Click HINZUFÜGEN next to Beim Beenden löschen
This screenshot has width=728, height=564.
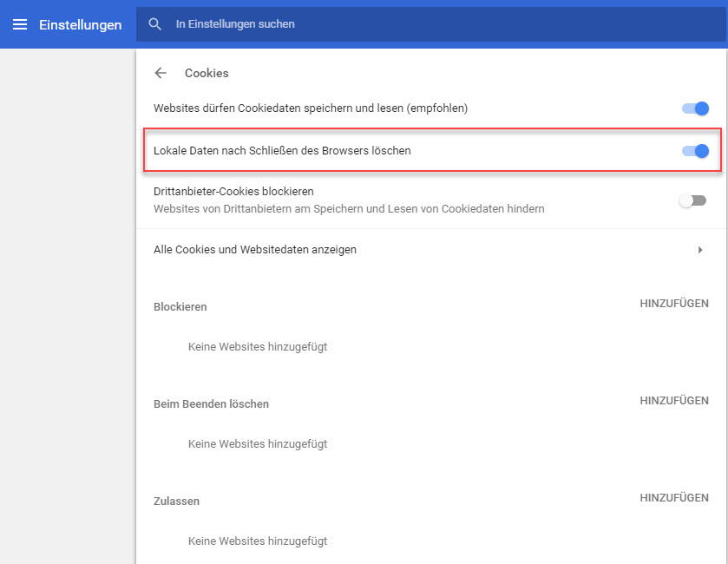click(673, 401)
